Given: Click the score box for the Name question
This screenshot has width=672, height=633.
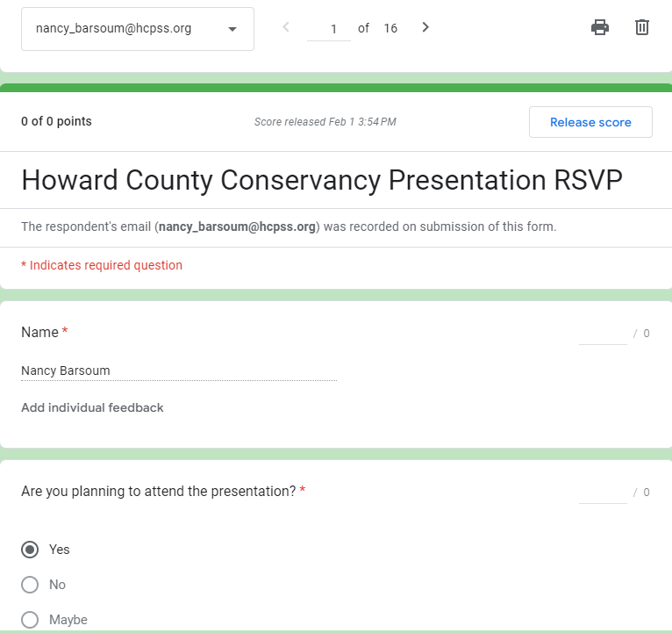Looking at the screenshot, I should pyautogui.click(x=603, y=334).
